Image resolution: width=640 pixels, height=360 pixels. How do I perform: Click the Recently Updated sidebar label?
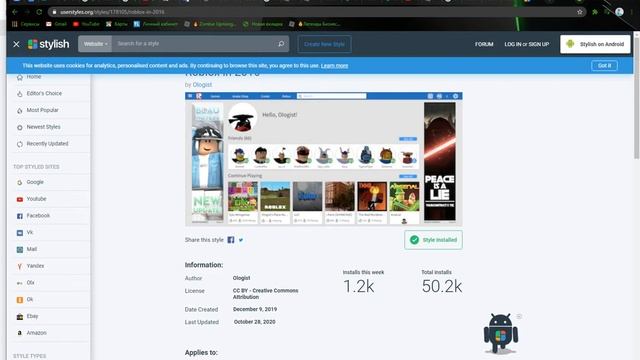click(x=47, y=144)
